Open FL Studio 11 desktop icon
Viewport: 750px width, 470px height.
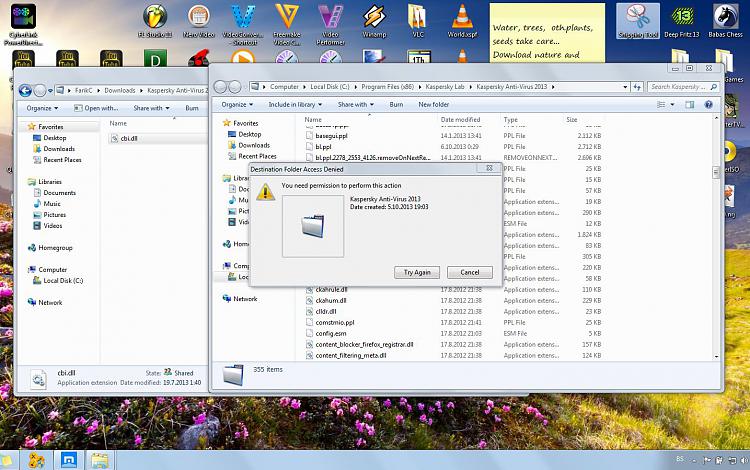155,22
